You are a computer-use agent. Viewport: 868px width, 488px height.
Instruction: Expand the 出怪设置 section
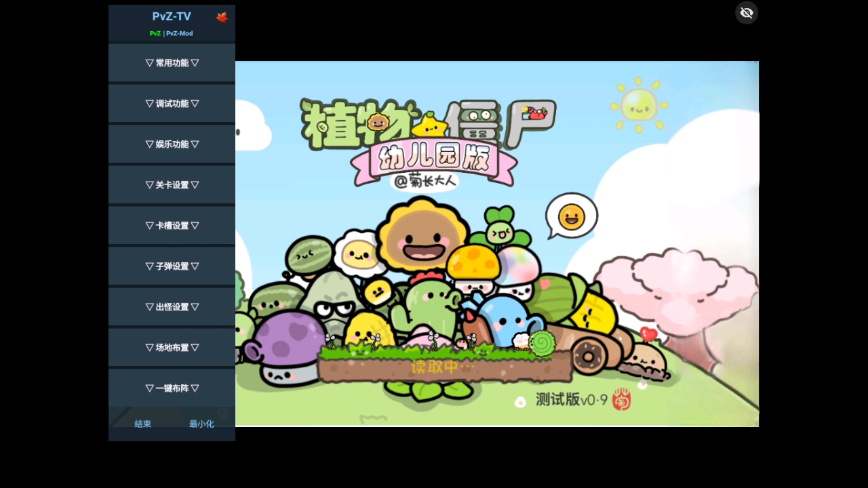click(172, 307)
